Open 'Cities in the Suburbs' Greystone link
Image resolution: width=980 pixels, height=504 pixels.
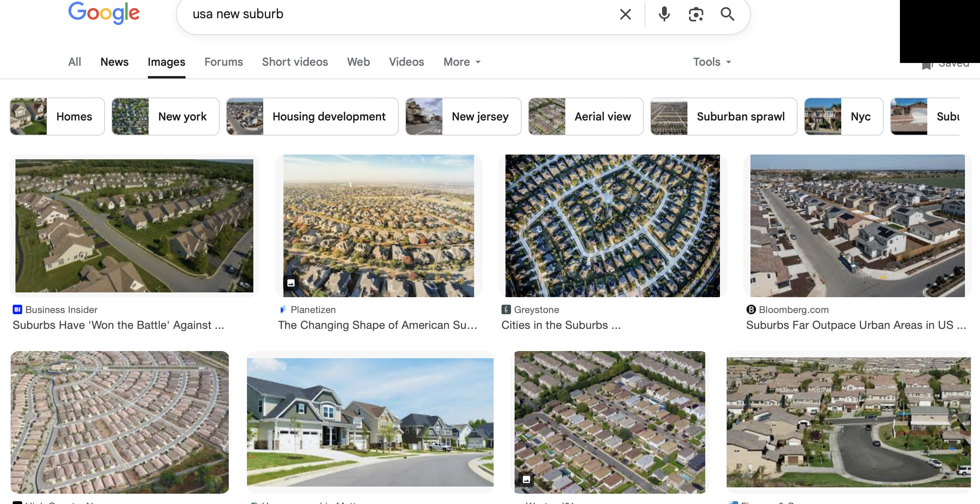click(x=561, y=325)
